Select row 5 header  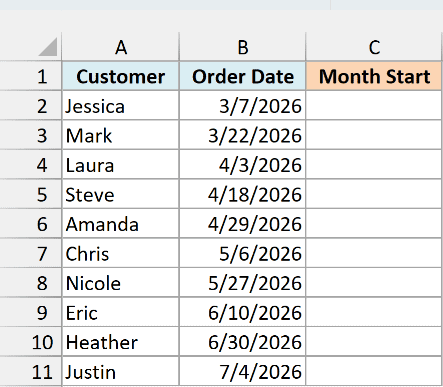31,194
